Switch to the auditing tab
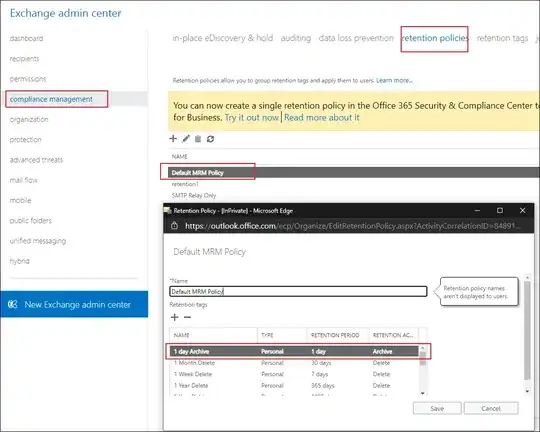The height and width of the screenshot is (432, 540). (x=296, y=38)
